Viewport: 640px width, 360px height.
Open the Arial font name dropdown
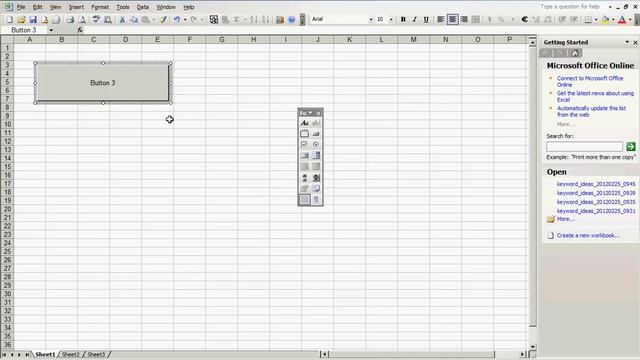click(371, 20)
